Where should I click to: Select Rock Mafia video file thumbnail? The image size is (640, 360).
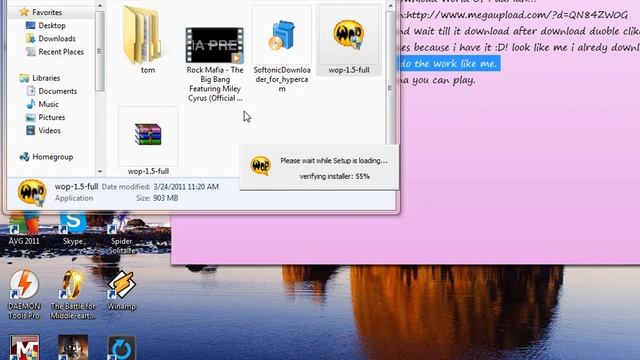point(215,45)
